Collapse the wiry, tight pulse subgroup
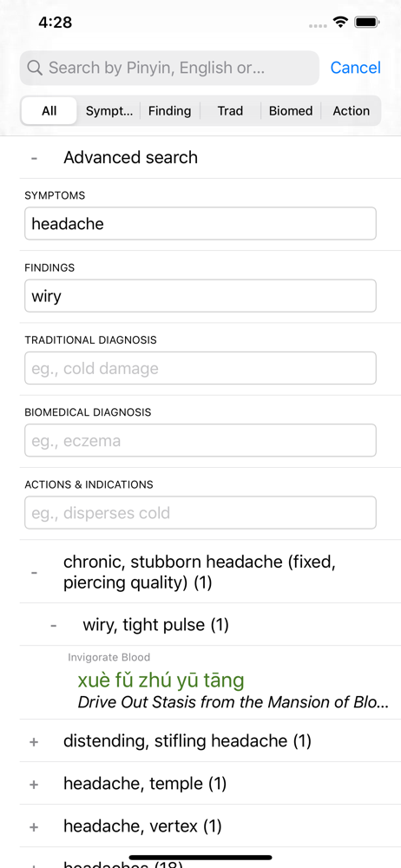Image resolution: width=401 pixels, height=868 pixels. 54,625
